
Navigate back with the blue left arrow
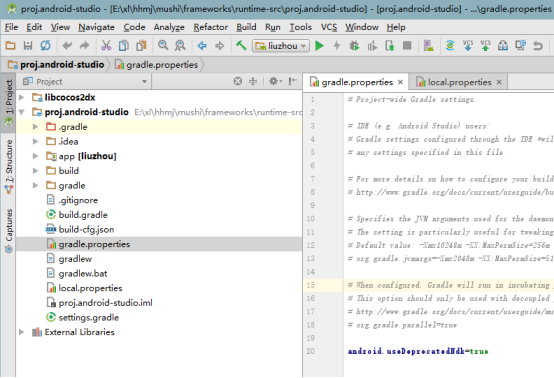click(x=202, y=46)
